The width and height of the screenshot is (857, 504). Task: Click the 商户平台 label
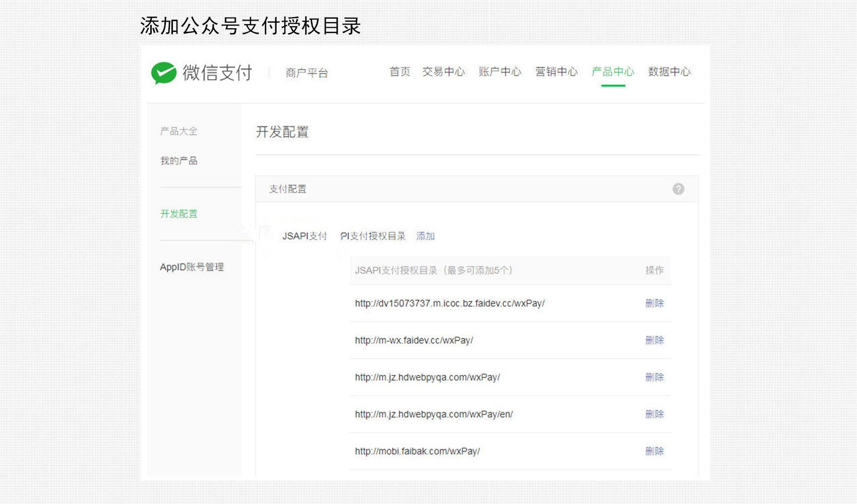pyautogui.click(x=307, y=73)
